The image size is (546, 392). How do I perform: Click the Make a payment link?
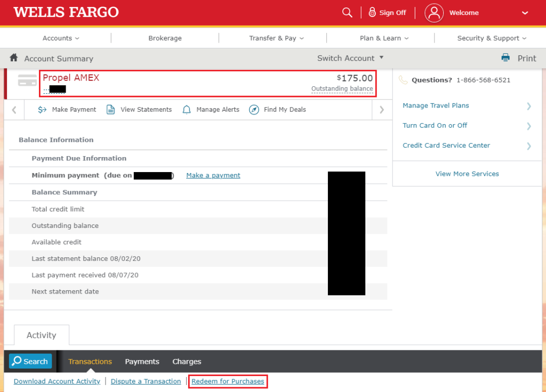click(x=213, y=174)
